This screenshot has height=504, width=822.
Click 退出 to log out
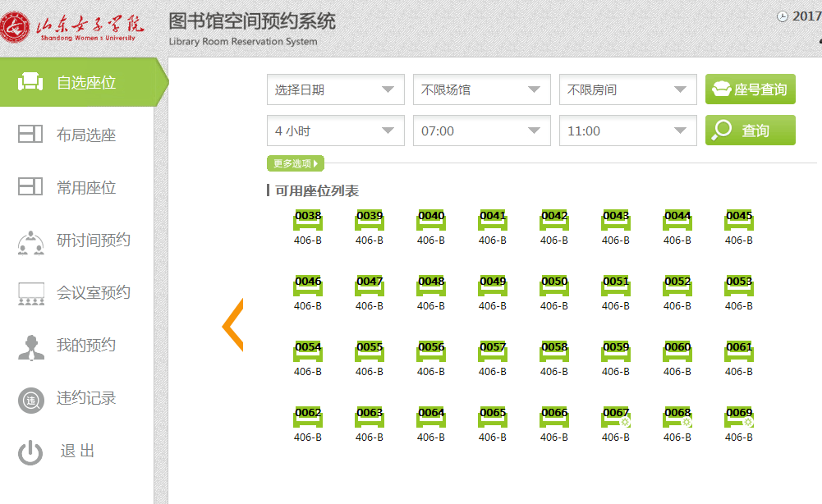pos(77,451)
